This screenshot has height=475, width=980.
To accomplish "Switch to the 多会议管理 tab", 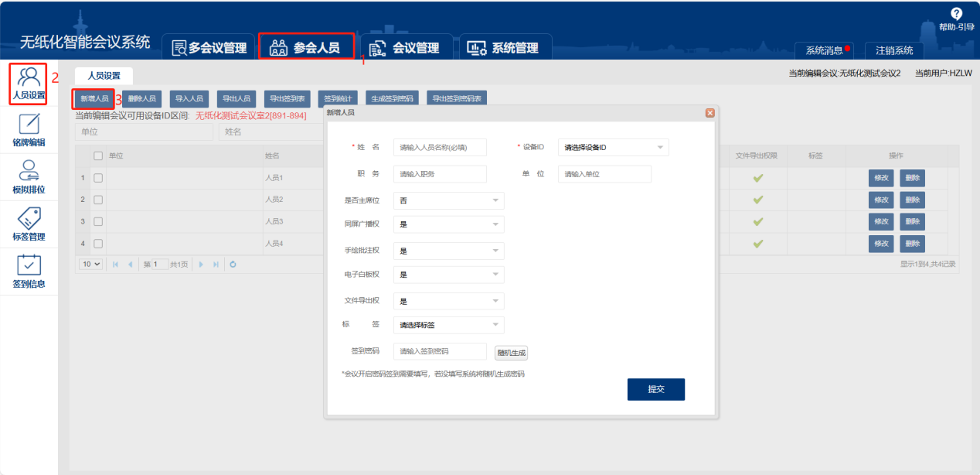I will pos(209,48).
